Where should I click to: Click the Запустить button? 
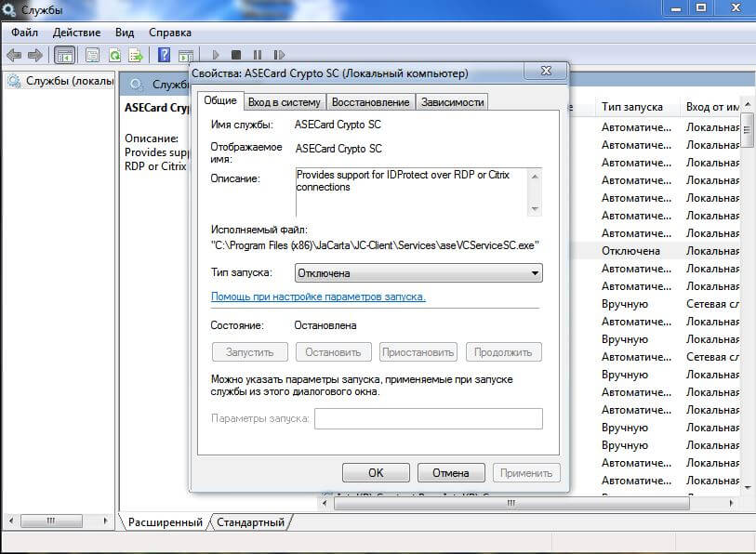250,352
